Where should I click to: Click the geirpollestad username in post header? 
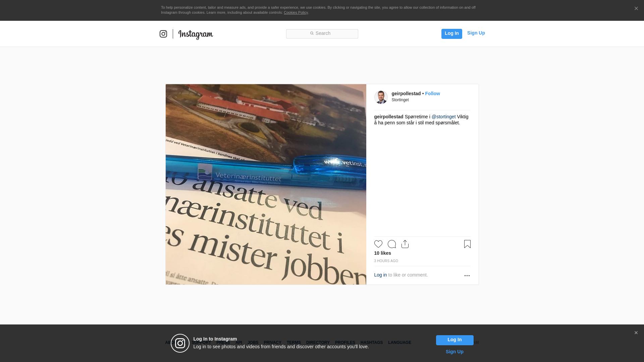click(x=406, y=94)
